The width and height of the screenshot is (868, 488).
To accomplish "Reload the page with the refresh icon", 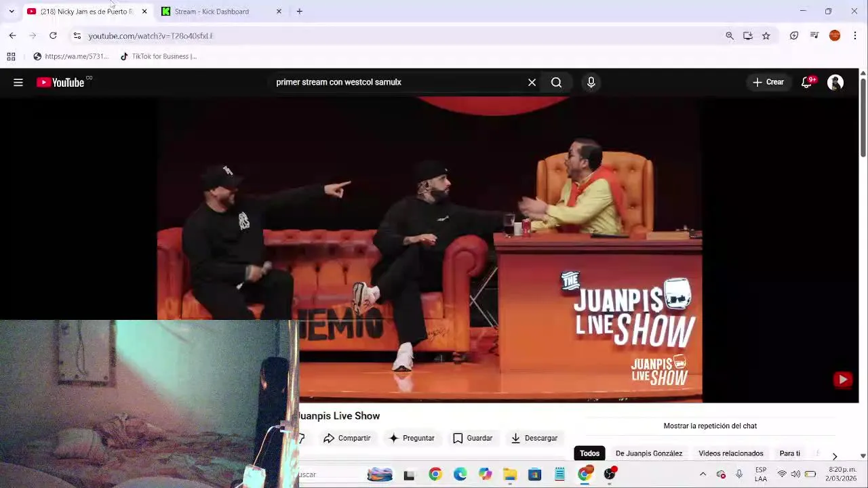I will coord(53,35).
